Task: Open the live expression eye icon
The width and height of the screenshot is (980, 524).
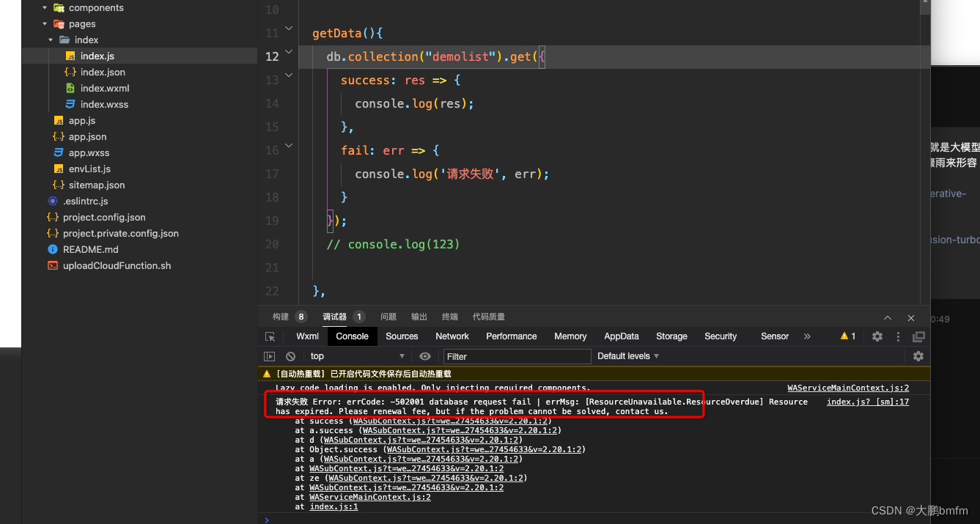Action: point(424,356)
